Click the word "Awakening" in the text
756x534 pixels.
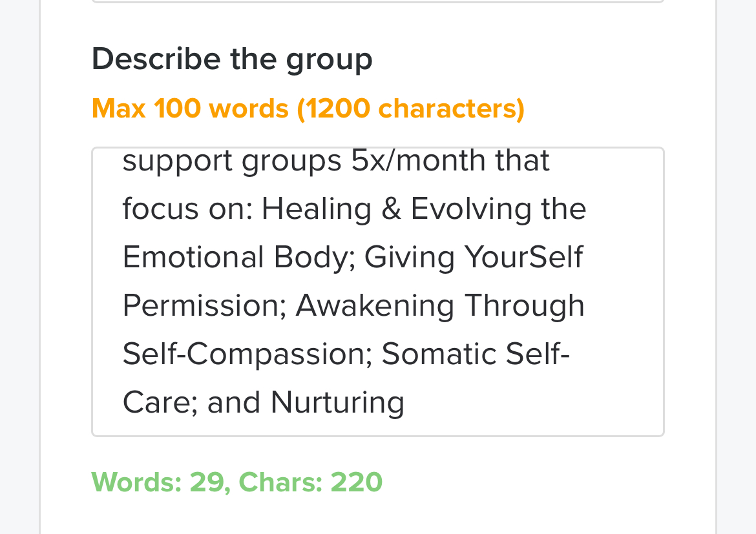(375, 306)
